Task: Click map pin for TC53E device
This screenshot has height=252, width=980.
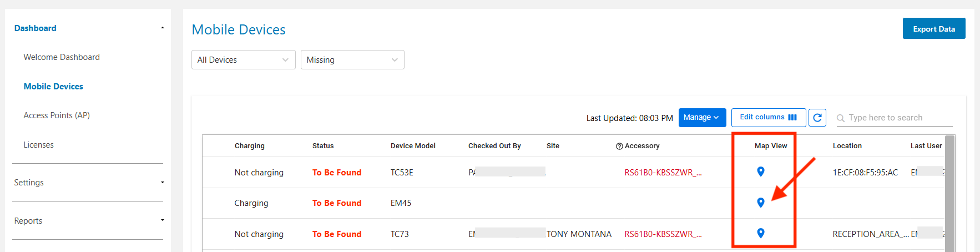Action: point(761,172)
